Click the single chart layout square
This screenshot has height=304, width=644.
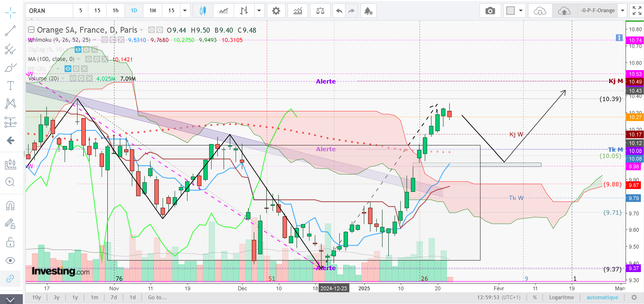pyautogui.click(x=510, y=11)
